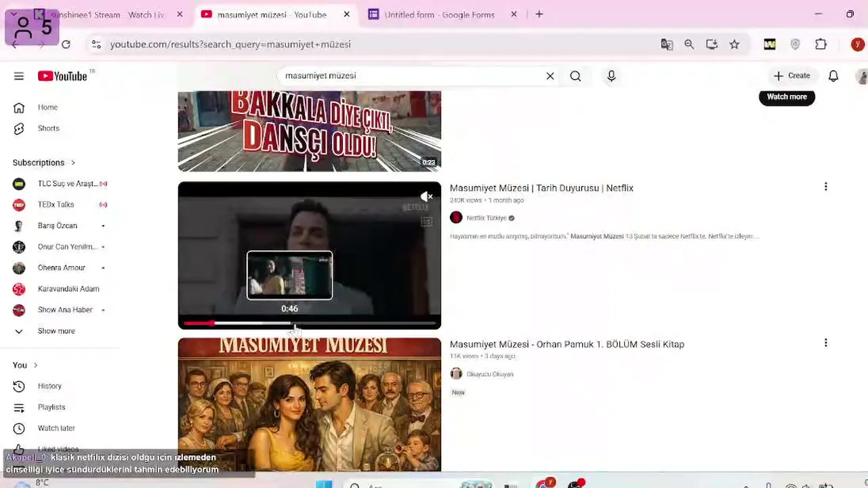Open the Sesli Kitap video thumbnail
This screenshot has height=488, width=868.
click(x=310, y=405)
